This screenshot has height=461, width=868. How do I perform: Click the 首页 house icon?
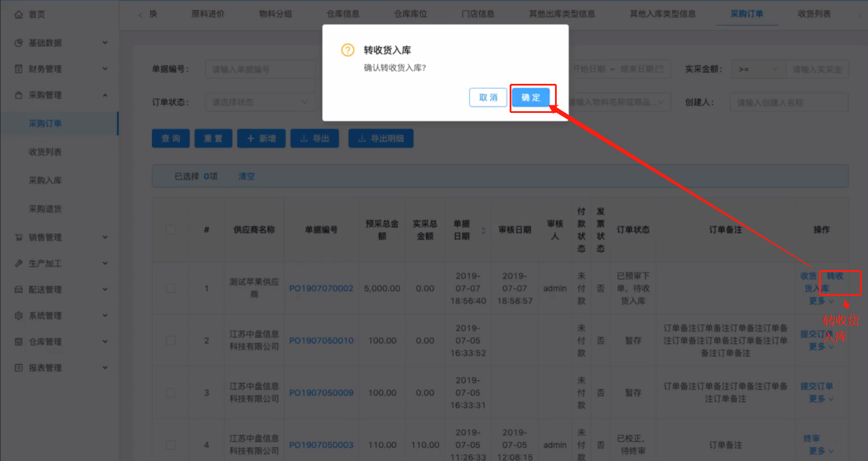pyautogui.click(x=19, y=14)
